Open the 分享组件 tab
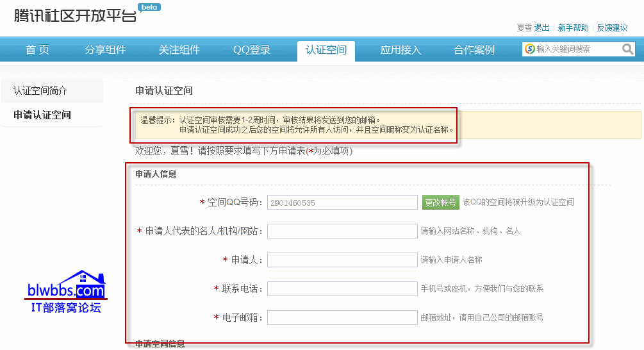The image size is (644, 350). [105, 50]
